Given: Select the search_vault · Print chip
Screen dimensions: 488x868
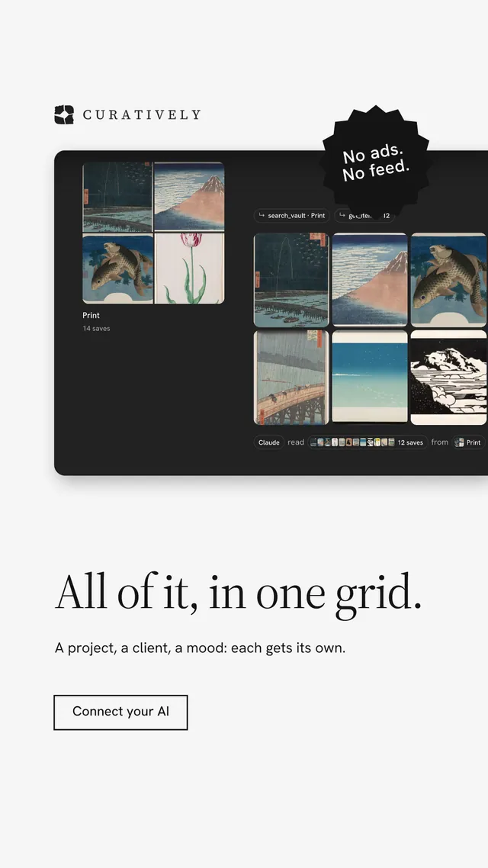Looking at the screenshot, I should click(x=291, y=215).
